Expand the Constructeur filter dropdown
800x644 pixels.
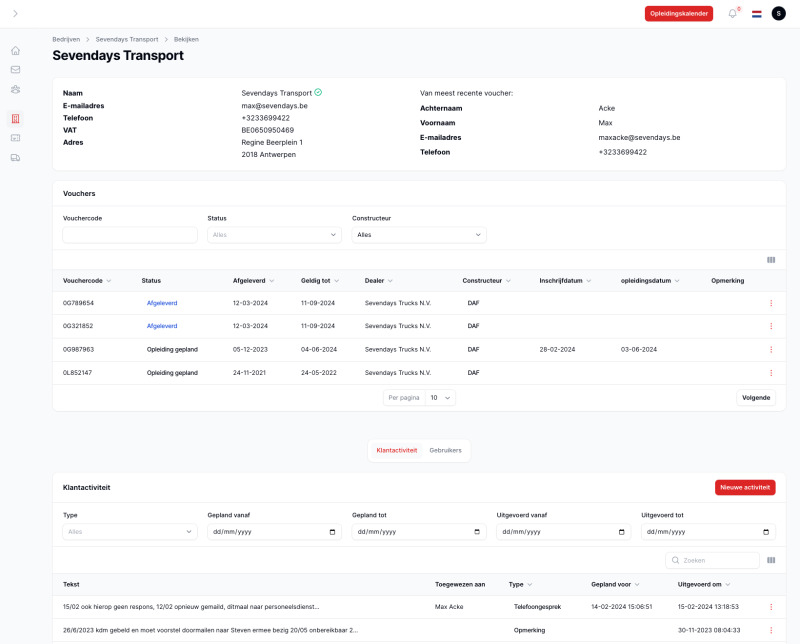coord(419,235)
